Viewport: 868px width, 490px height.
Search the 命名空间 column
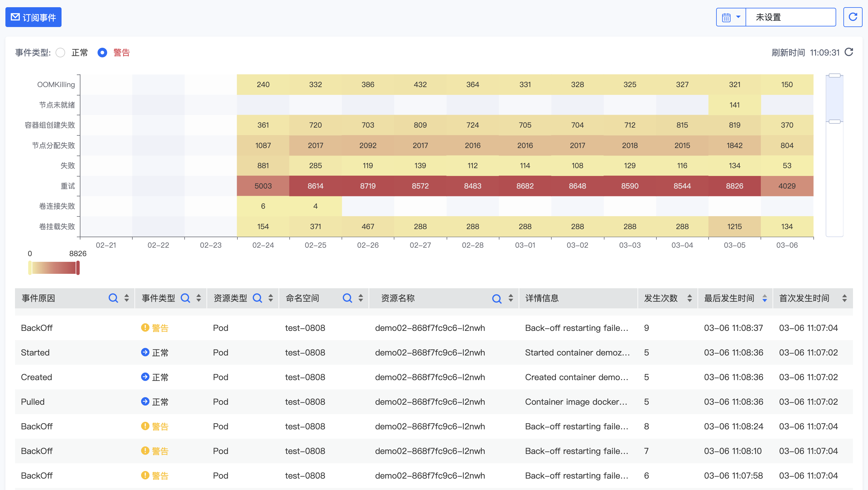347,298
